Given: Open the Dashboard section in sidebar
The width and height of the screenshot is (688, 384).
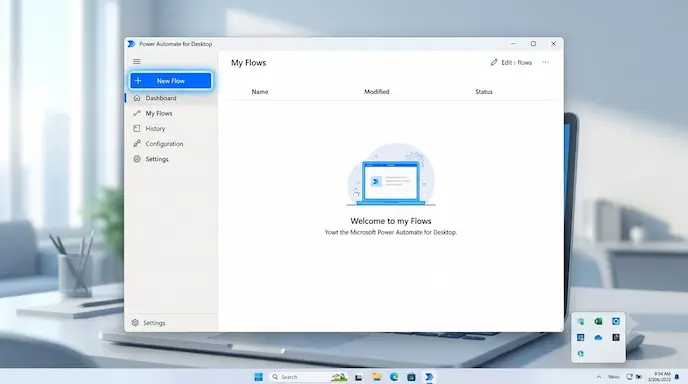Looking at the screenshot, I should pos(171,98).
